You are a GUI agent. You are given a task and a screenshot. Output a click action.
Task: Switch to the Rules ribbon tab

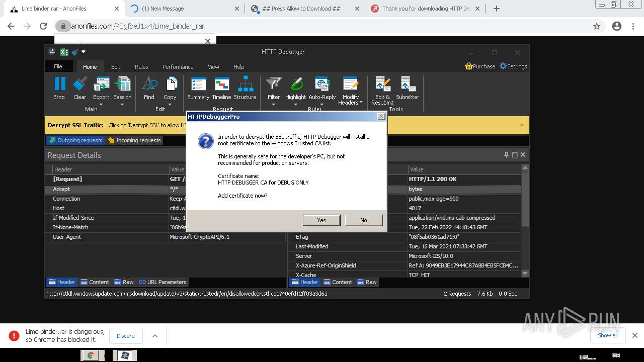click(141, 67)
